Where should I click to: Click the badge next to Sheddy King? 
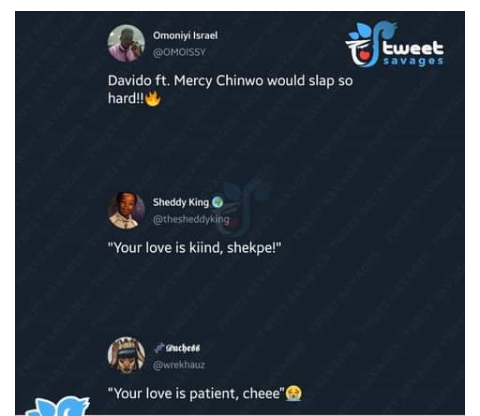tap(218, 202)
